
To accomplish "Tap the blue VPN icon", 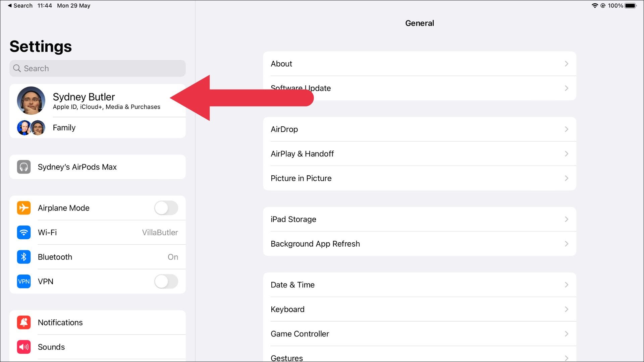I will coord(24,282).
